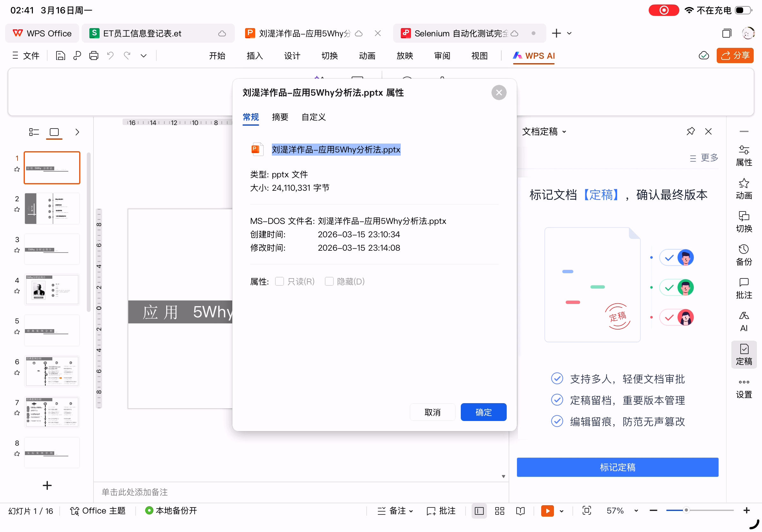Image resolution: width=762 pixels, height=532 pixels.
Task: Click slide 4 thumbnail
Action: coord(52,290)
